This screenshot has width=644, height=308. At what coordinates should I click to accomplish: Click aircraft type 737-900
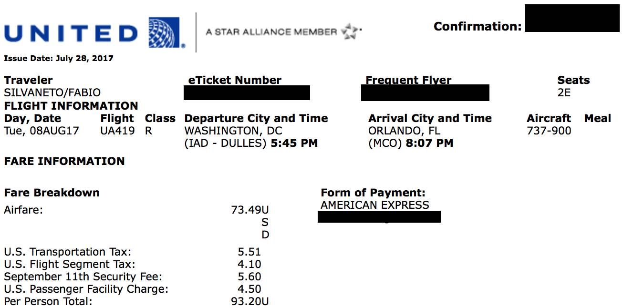point(549,131)
